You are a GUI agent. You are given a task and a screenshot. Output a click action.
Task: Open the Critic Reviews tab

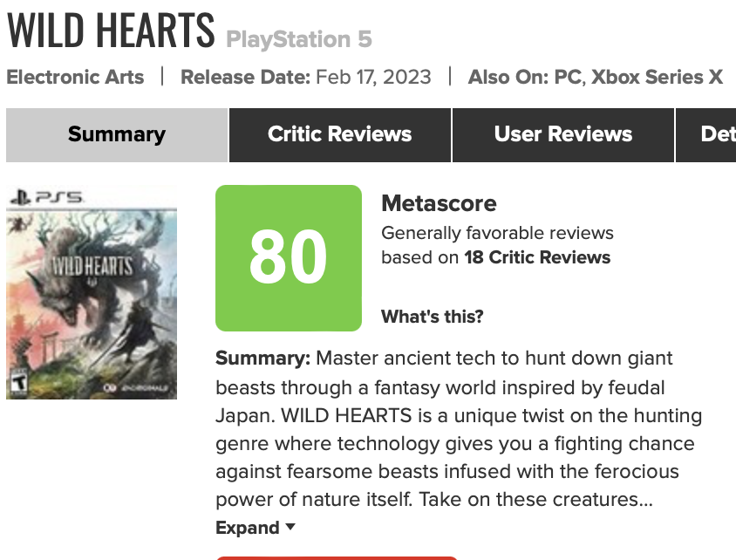(x=340, y=134)
